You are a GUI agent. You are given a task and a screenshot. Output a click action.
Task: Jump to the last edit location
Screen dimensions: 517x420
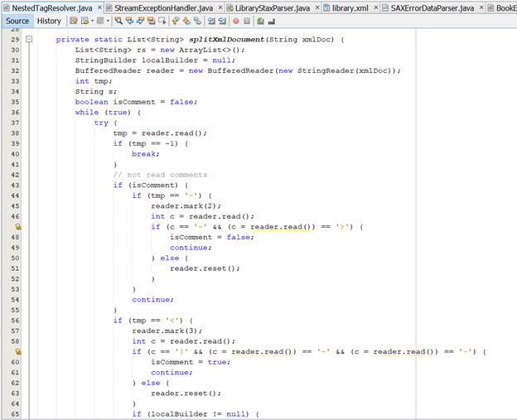(74, 21)
